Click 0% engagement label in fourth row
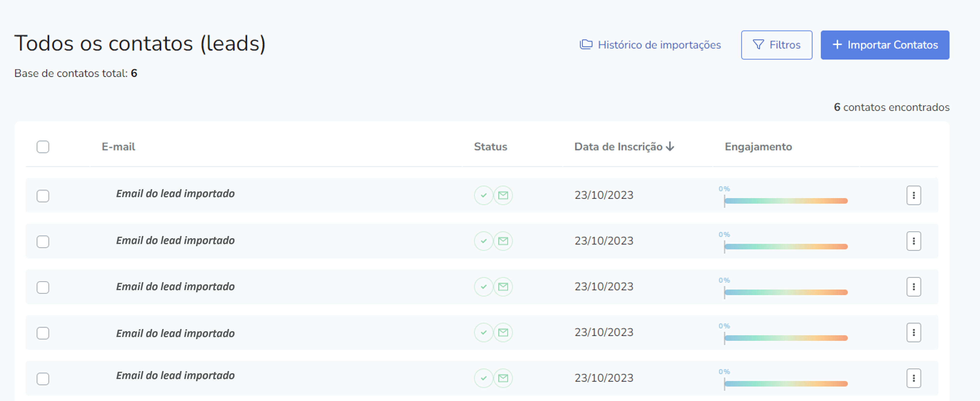Screen dimensions: 980x401 tap(724, 326)
